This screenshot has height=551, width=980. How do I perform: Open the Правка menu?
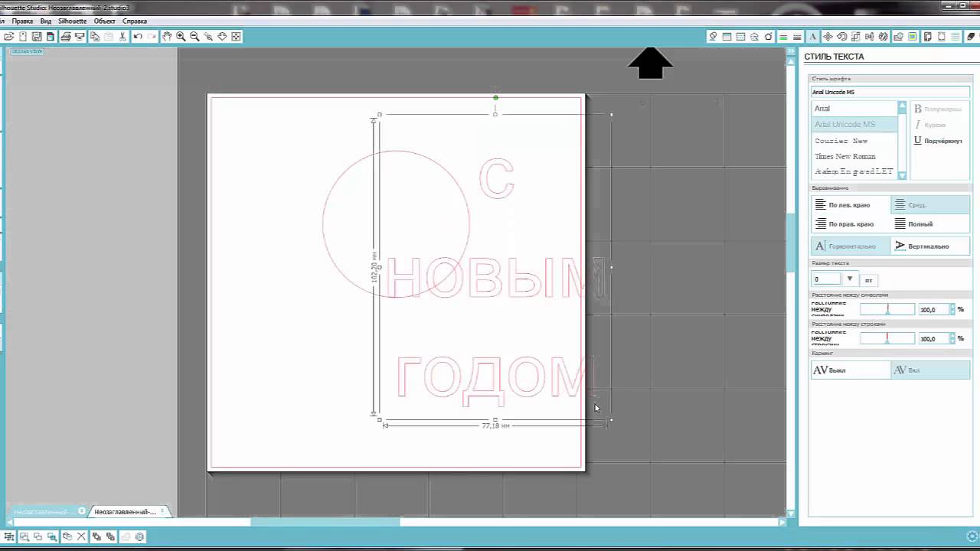point(22,21)
